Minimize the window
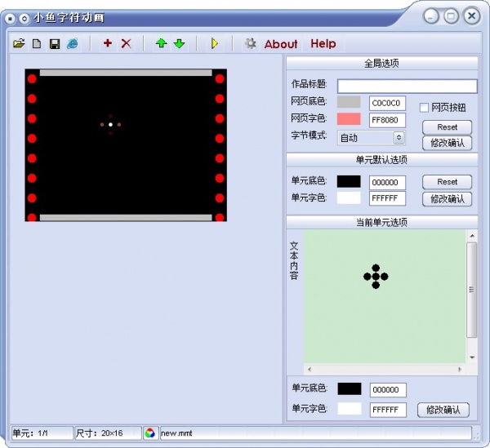 [x=431, y=16]
